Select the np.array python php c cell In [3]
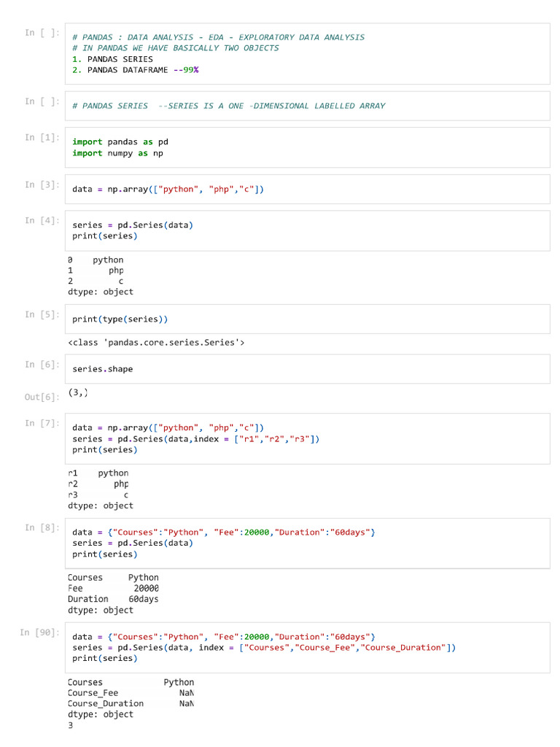 pos(307,189)
